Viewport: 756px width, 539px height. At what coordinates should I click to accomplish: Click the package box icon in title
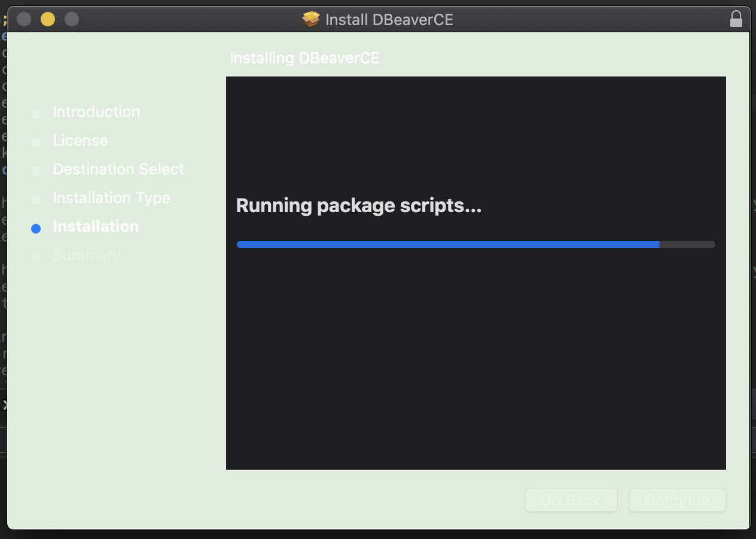pyautogui.click(x=311, y=20)
